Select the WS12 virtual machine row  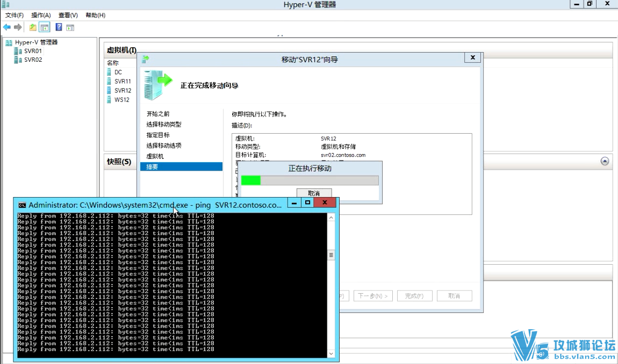pos(122,100)
